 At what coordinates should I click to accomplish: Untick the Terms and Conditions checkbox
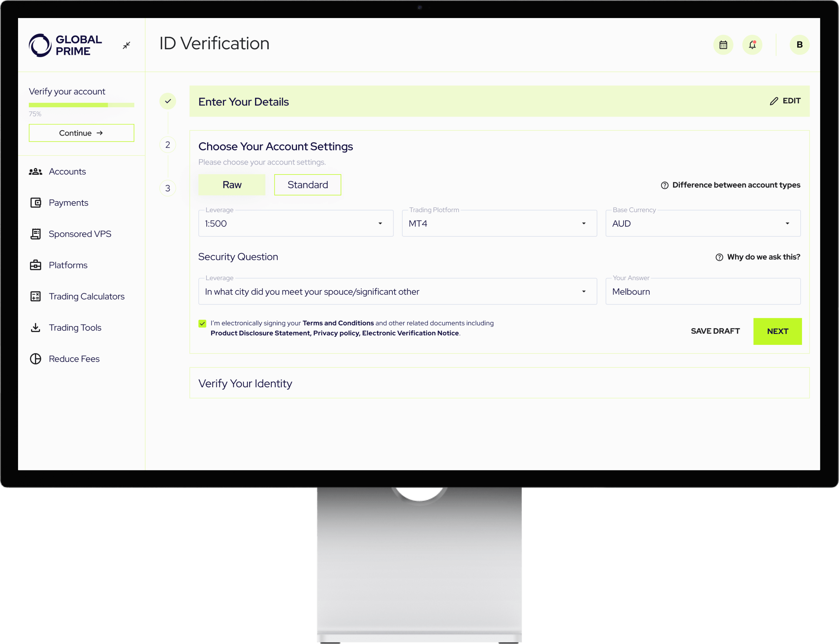(203, 324)
